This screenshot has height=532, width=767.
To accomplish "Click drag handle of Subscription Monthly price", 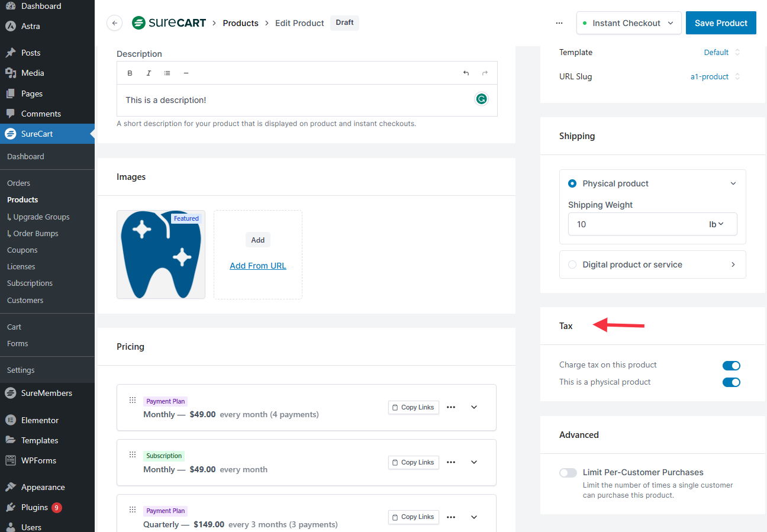I will (133, 455).
